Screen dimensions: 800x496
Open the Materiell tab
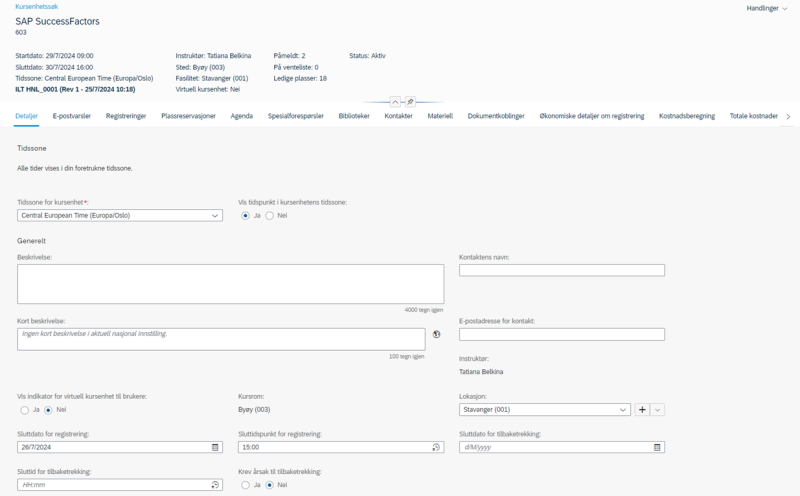coord(440,116)
